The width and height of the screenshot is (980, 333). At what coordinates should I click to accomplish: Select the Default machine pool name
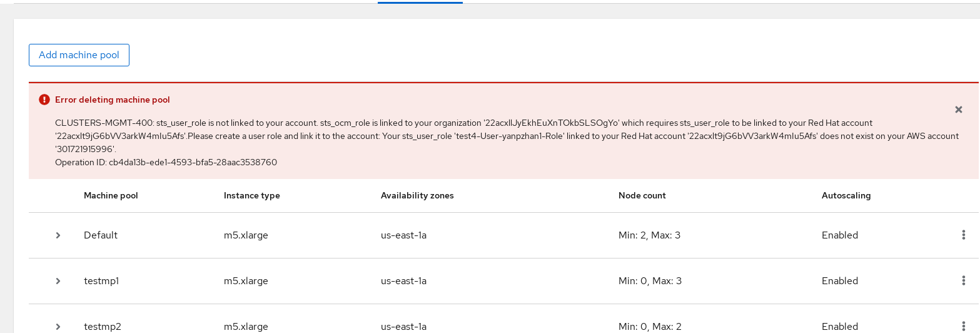click(x=101, y=235)
